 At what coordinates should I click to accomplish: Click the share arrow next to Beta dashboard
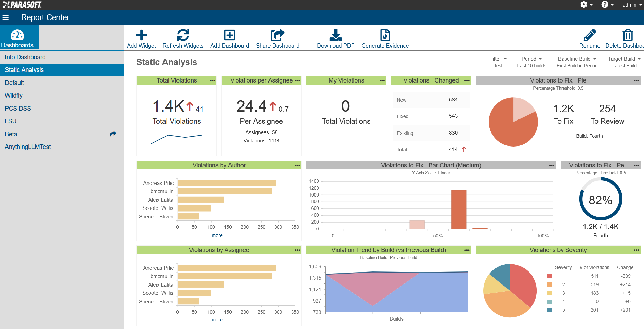(x=113, y=134)
